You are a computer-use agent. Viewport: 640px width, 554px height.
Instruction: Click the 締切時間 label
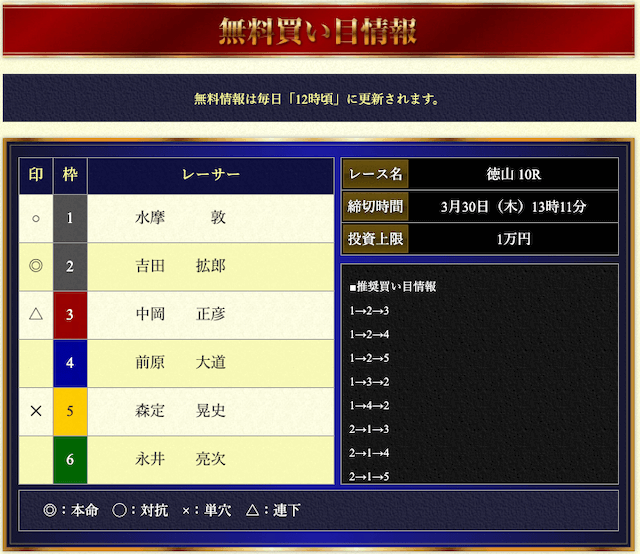(375, 207)
